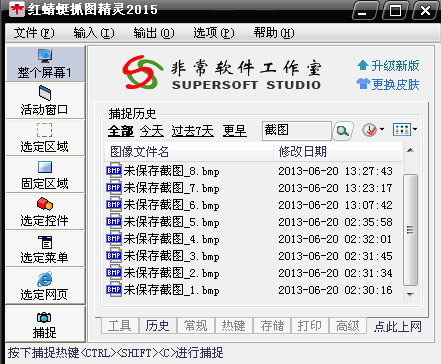Screen dimensions: 441x364
Task: Click the history list scroll up arrow
Action: [411, 150]
